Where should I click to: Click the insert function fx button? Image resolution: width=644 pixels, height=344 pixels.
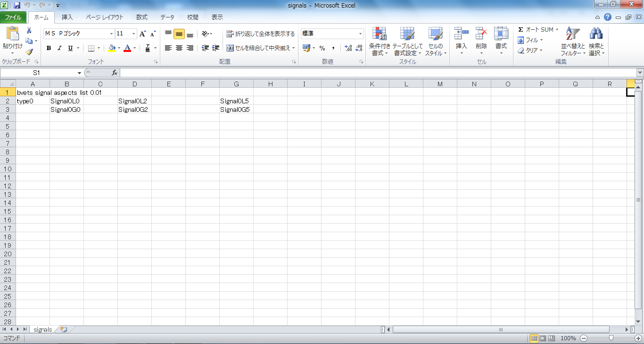[x=115, y=73]
